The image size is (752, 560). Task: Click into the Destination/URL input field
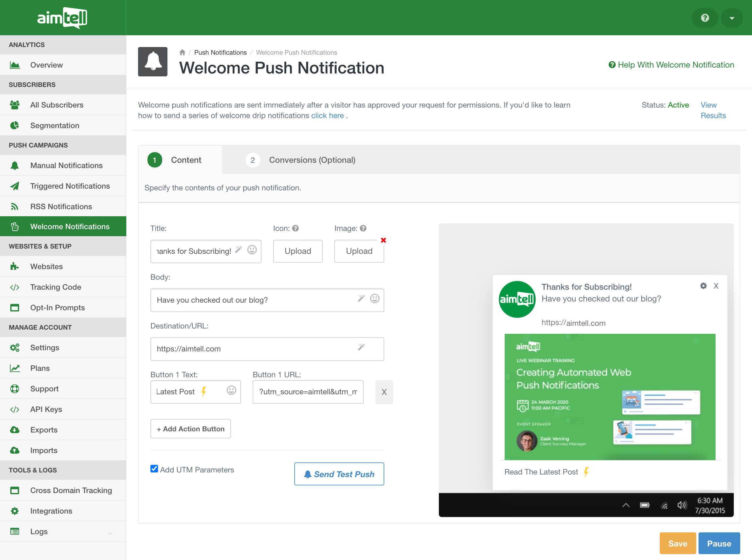[254, 349]
